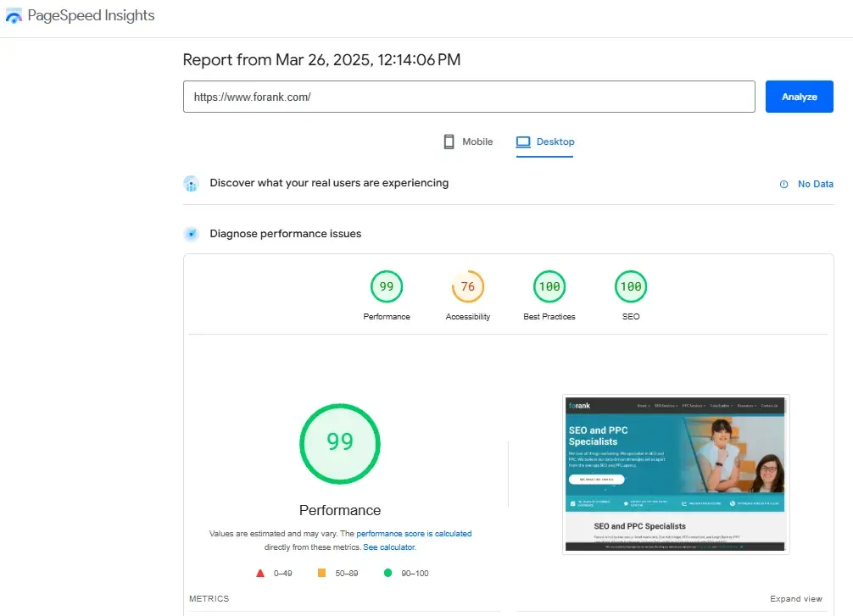Click the large 99 performance circle

340,443
